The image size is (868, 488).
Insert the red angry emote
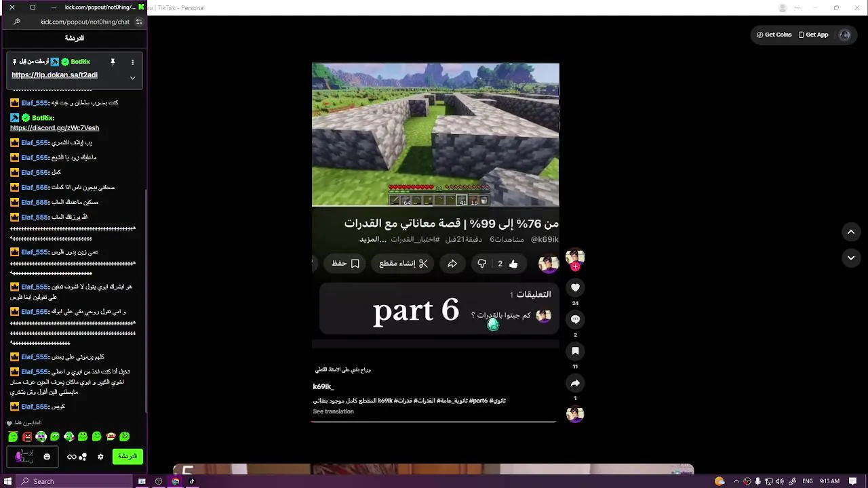click(27, 437)
